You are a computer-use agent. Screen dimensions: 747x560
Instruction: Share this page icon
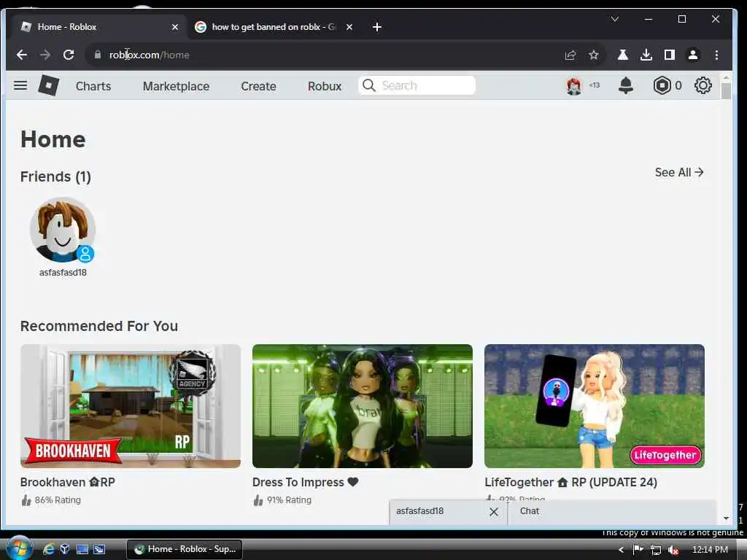coord(570,55)
